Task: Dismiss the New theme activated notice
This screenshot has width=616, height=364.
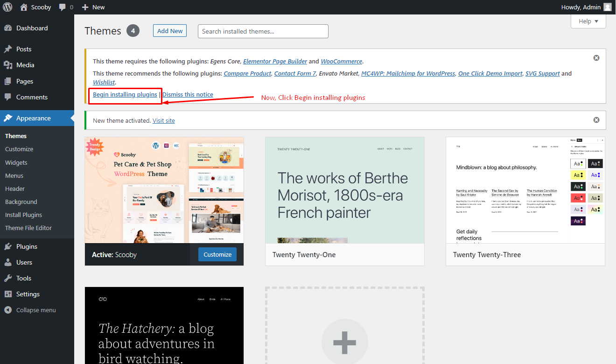Action: tap(596, 120)
